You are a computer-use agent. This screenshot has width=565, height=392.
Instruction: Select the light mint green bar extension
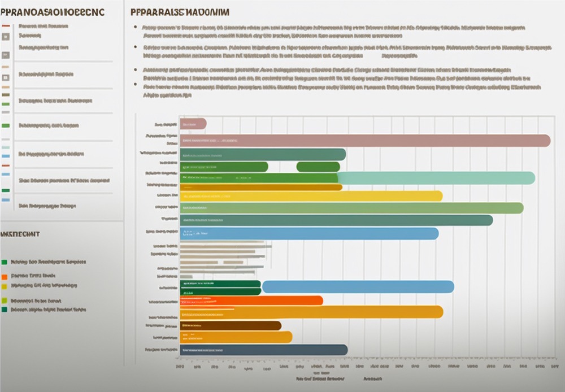(x=436, y=178)
